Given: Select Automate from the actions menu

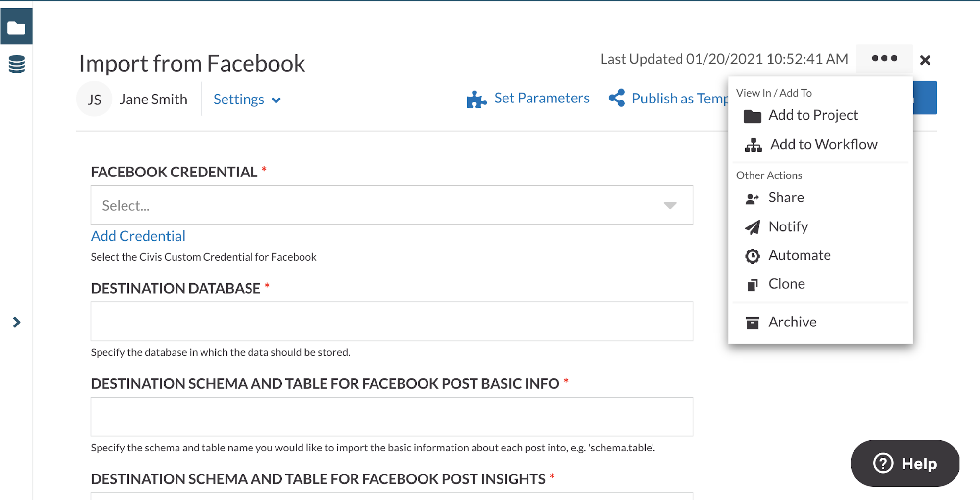Looking at the screenshot, I should 799,255.
